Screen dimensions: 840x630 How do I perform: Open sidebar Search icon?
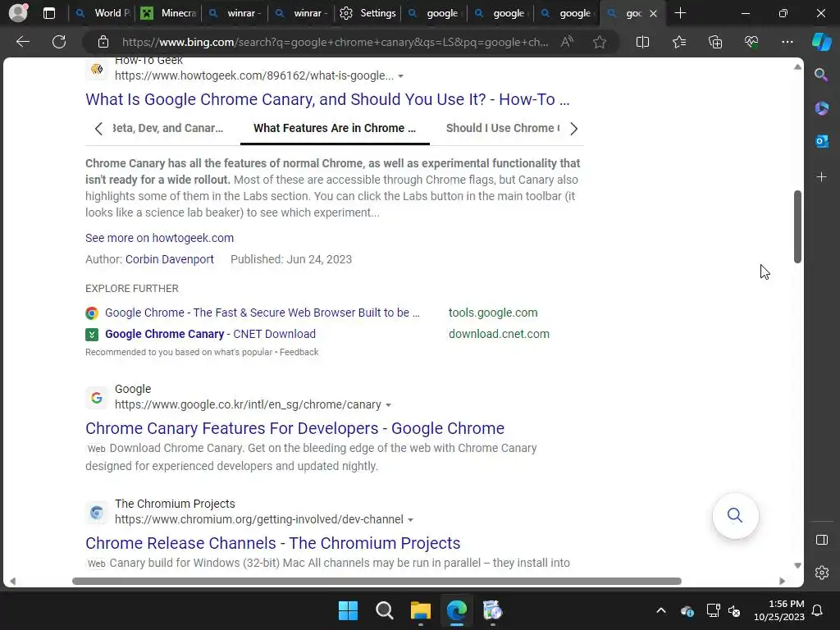coord(821,75)
